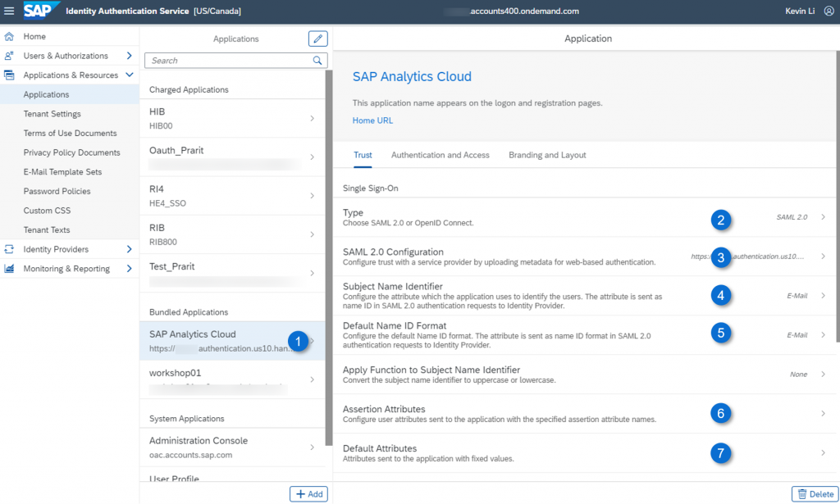Open the Home URL link
The height and width of the screenshot is (504, 840).
372,120
